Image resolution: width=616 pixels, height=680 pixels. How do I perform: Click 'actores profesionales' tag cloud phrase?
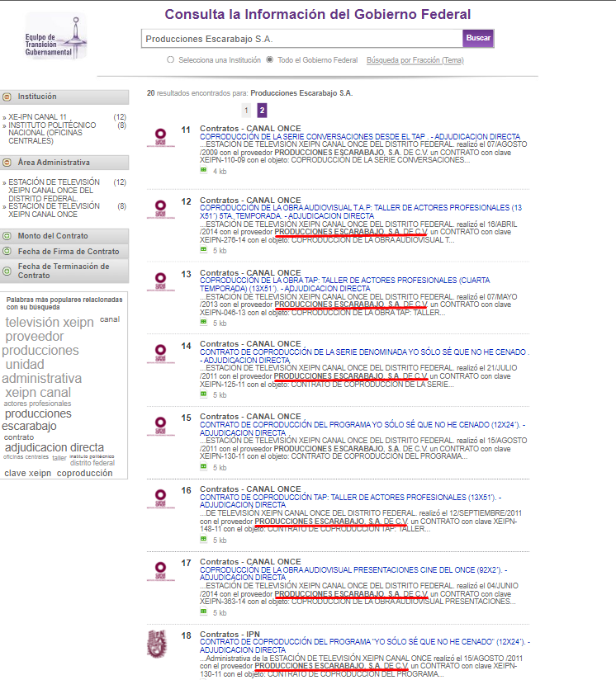tap(37, 404)
